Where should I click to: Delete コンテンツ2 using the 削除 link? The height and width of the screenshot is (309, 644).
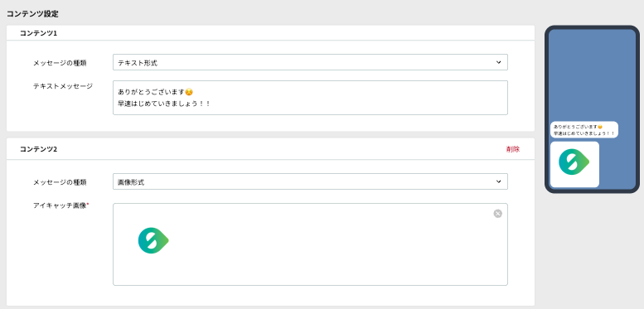[513, 149]
